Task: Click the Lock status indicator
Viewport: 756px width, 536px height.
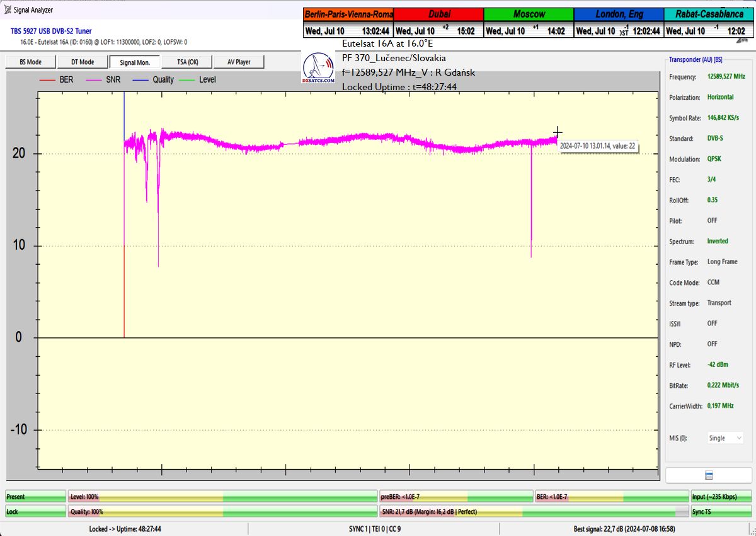Action: point(35,512)
